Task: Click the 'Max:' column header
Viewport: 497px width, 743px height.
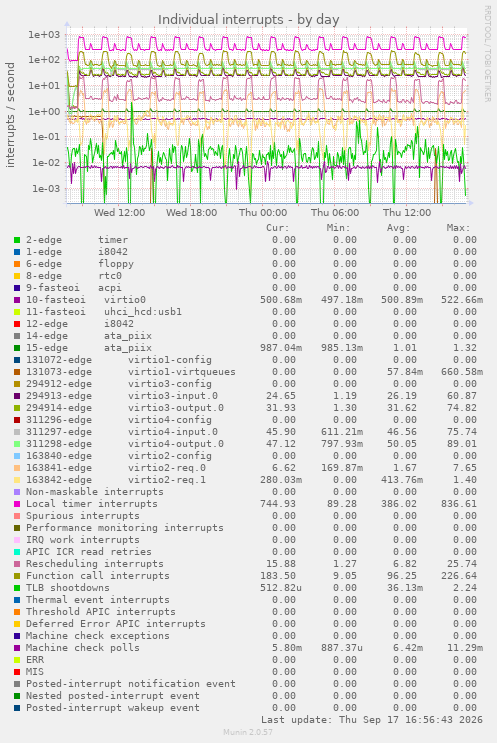Action: (458, 228)
